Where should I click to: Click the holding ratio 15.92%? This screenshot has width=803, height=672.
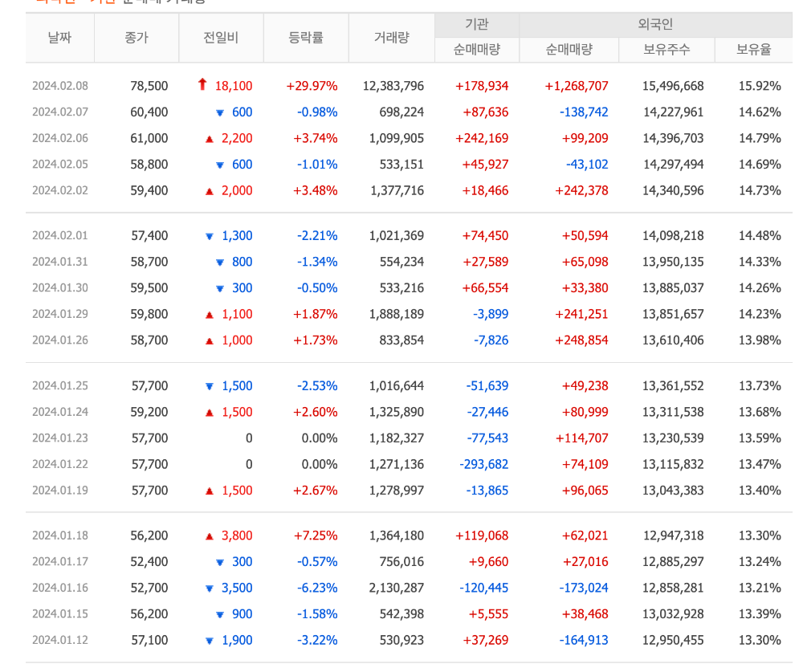click(x=760, y=85)
